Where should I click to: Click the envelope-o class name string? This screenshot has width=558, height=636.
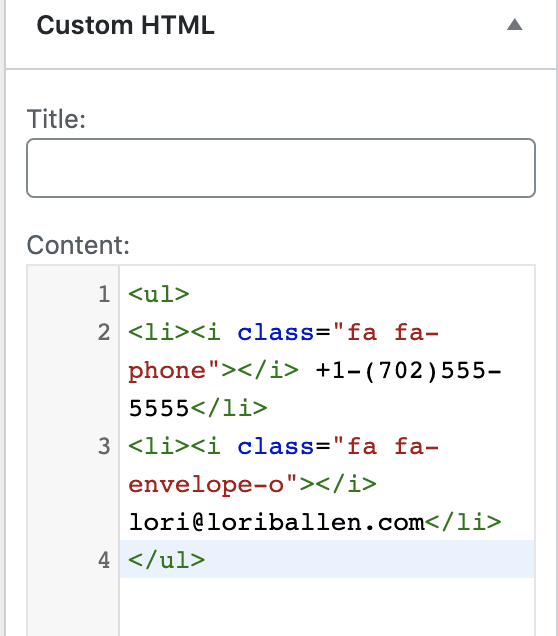pyautogui.click(x=206, y=485)
